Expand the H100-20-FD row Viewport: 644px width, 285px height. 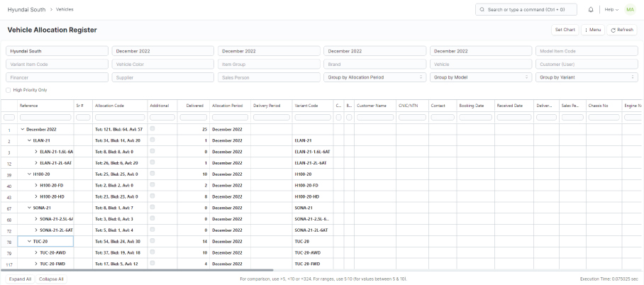[36, 185]
